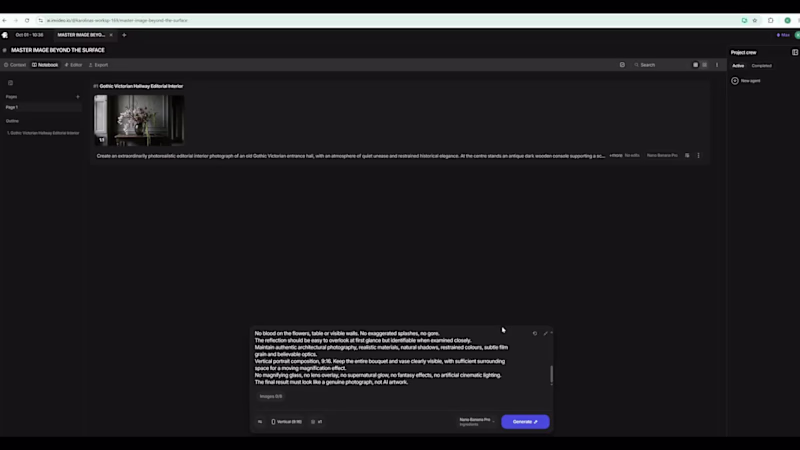Image resolution: width=800 pixels, height=450 pixels.
Task: Switch to list view layout
Action: 705,65
